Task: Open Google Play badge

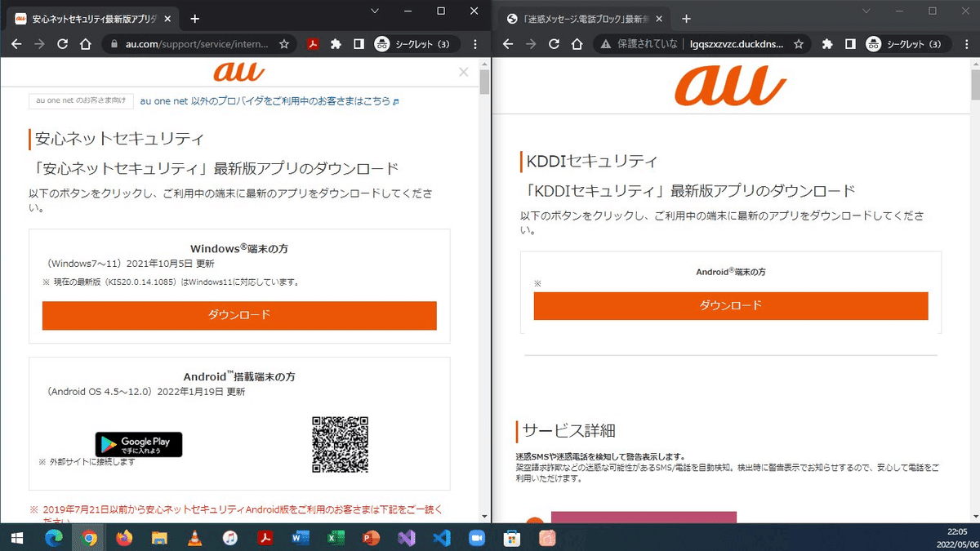Action: coord(139,444)
